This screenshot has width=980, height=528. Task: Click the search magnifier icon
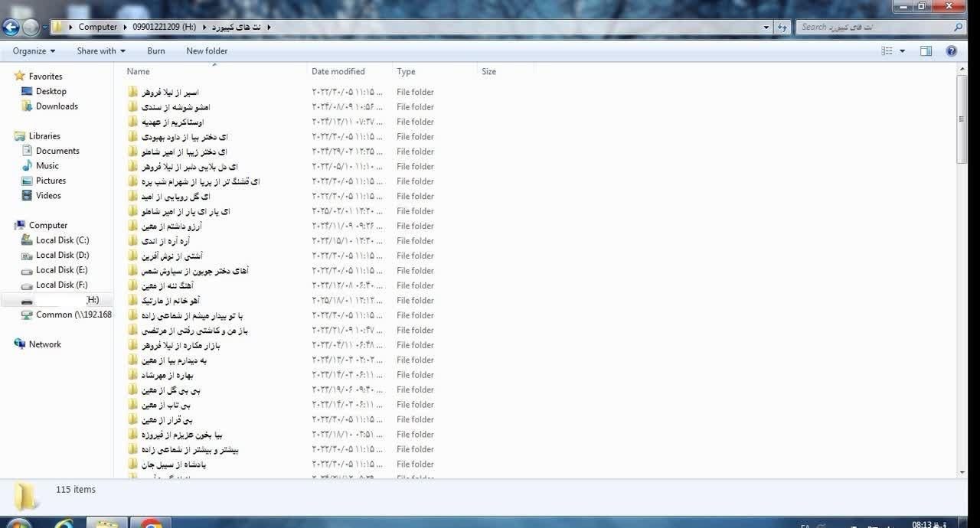[x=958, y=27]
